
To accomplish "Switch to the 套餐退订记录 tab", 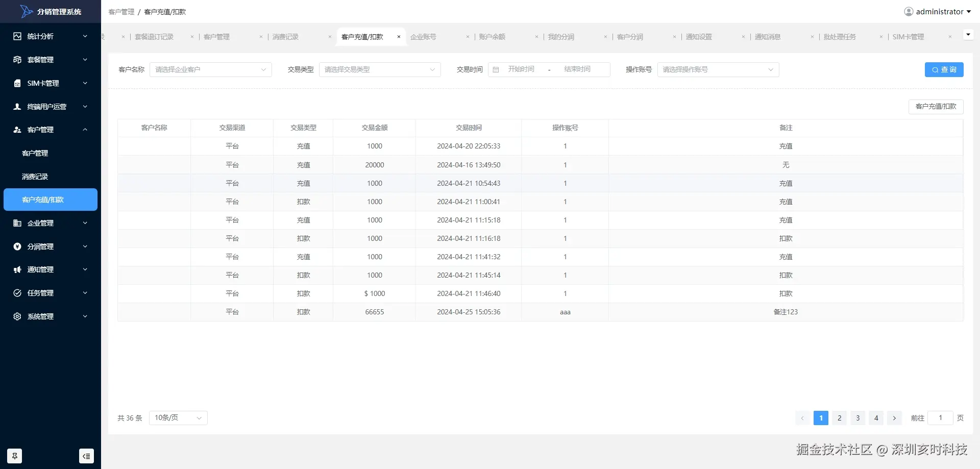I will 154,37.
